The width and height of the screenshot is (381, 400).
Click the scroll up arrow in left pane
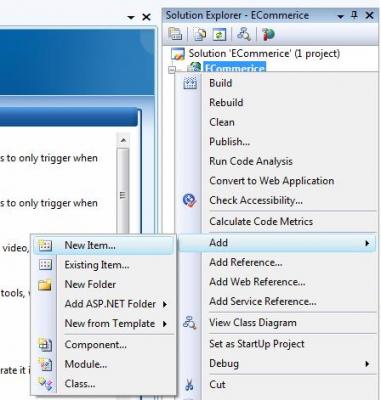coord(123,140)
